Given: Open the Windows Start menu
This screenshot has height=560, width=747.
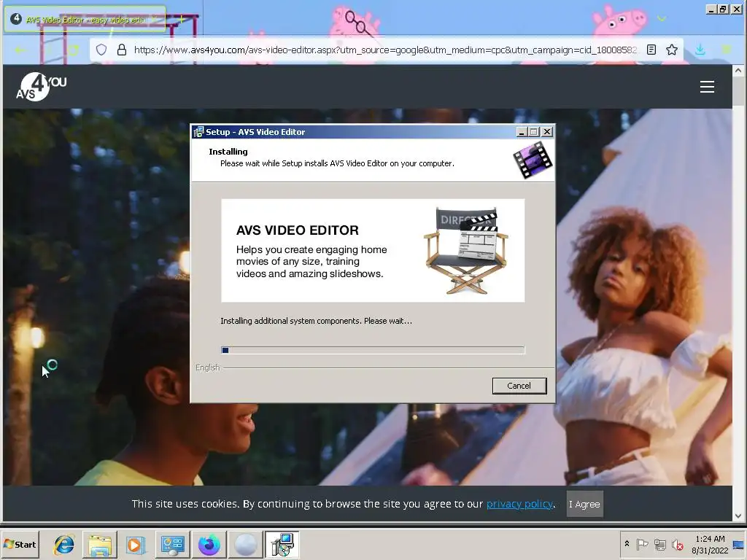Looking at the screenshot, I should click(20, 544).
